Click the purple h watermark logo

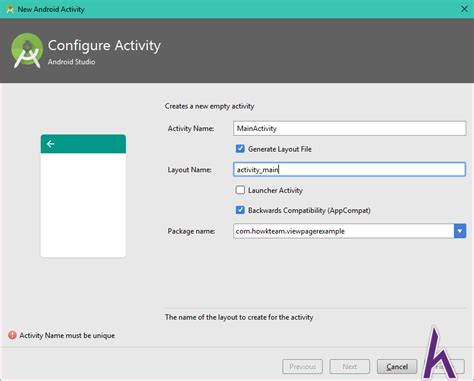pyautogui.click(x=440, y=353)
